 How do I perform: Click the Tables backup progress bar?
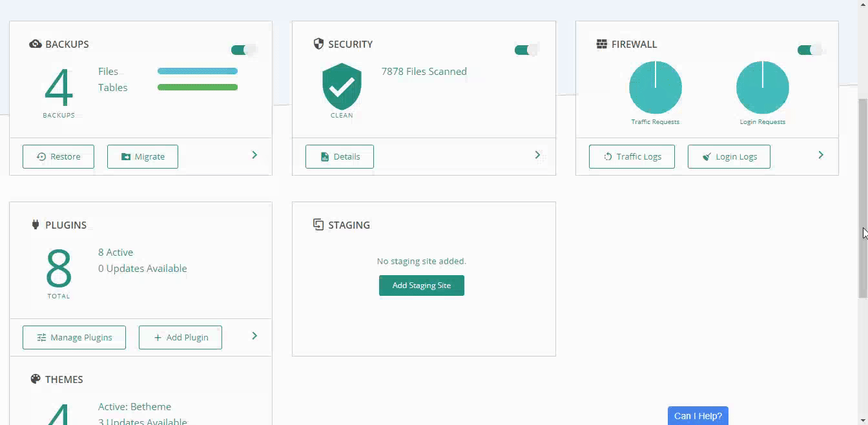coord(198,87)
